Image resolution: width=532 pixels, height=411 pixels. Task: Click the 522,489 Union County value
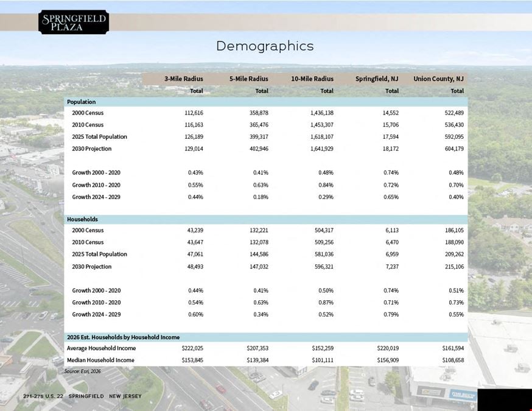tap(454, 113)
